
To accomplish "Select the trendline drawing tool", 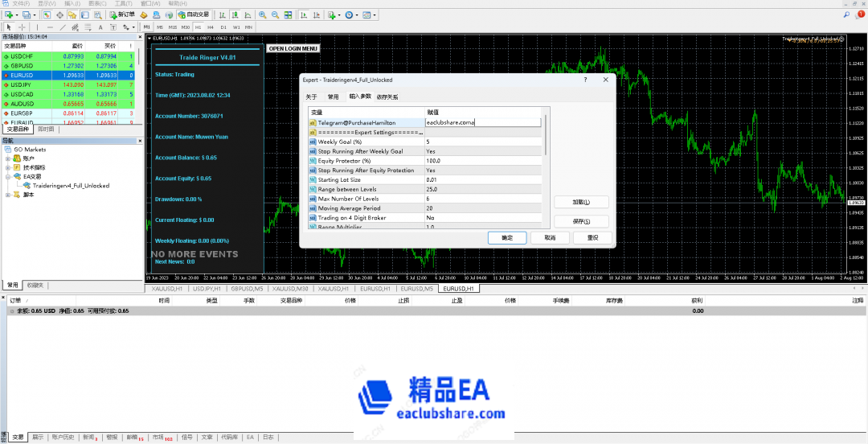I will pos(63,27).
